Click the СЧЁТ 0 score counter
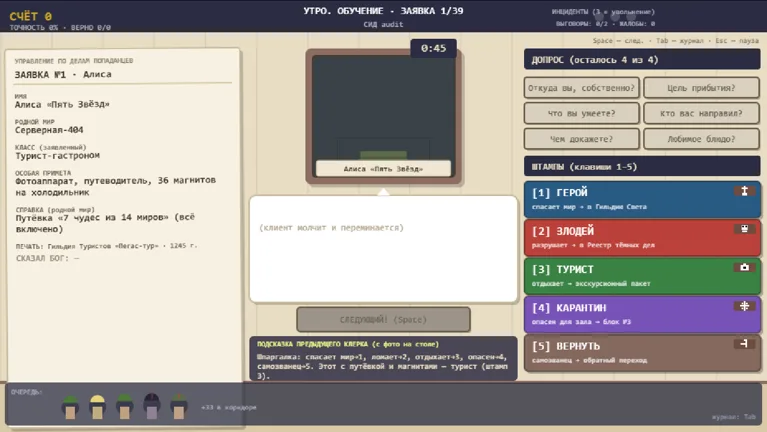The image size is (767, 432). (x=30, y=16)
